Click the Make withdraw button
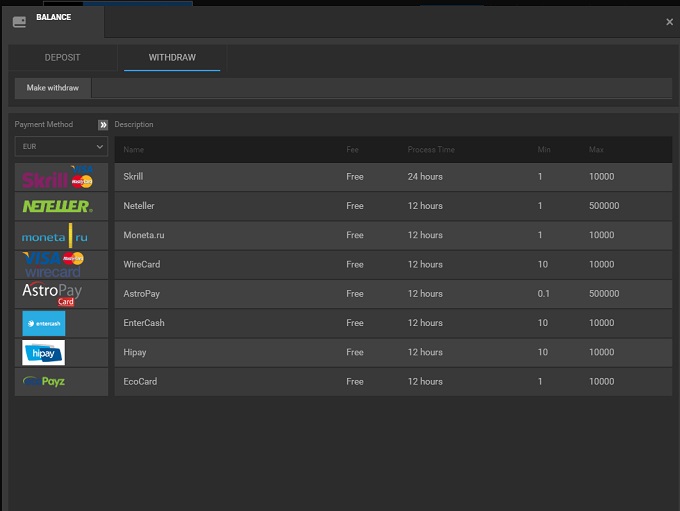680x511 pixels. (x=52, y=88)
